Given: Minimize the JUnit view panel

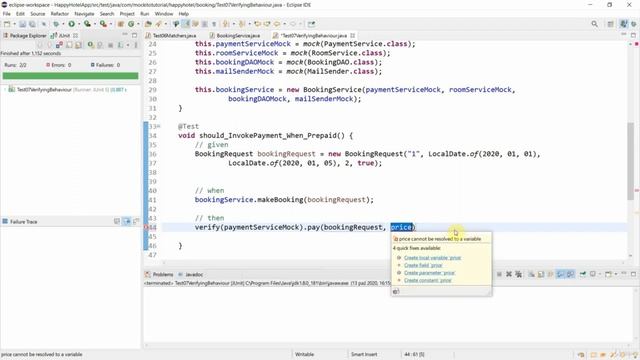Looking at the screenshot, I should click(x=125, y=35).
